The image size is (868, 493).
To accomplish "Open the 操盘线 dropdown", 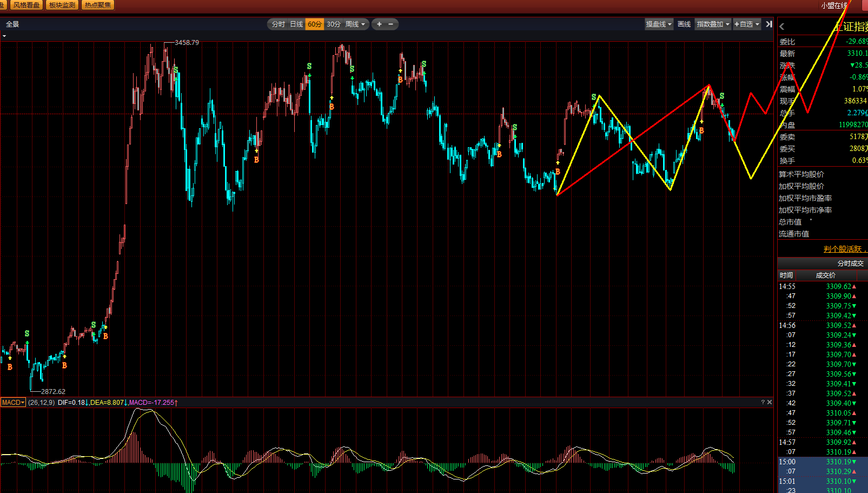I will (659, 24).
